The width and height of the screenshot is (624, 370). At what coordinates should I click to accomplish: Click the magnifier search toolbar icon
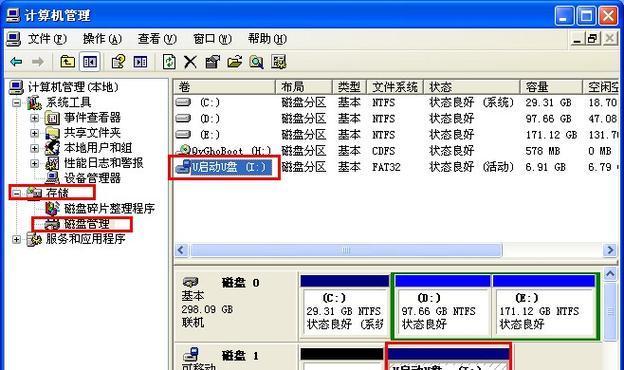[x=256, y=62]
